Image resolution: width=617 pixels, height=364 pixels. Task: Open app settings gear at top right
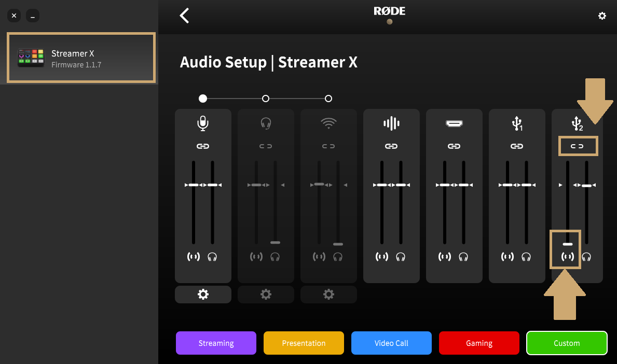pos(602,16)
